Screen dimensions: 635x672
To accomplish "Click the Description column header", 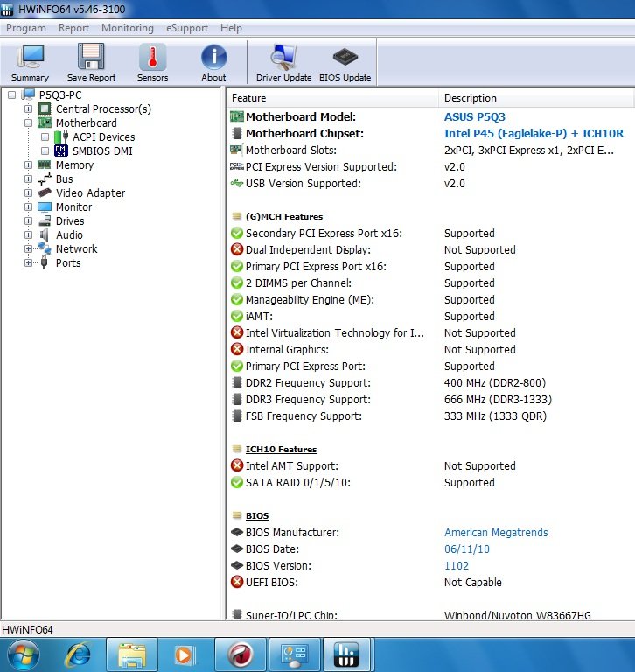I will coord(536,98).
